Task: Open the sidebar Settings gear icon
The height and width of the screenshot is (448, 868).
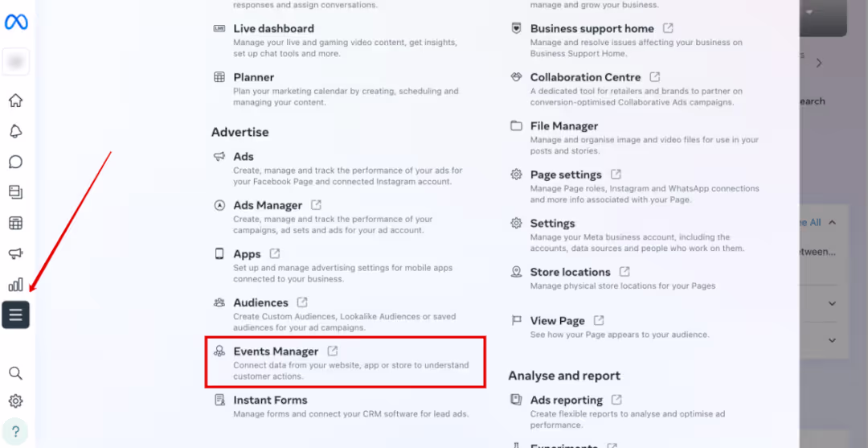Action: click(x=15, y=401)
